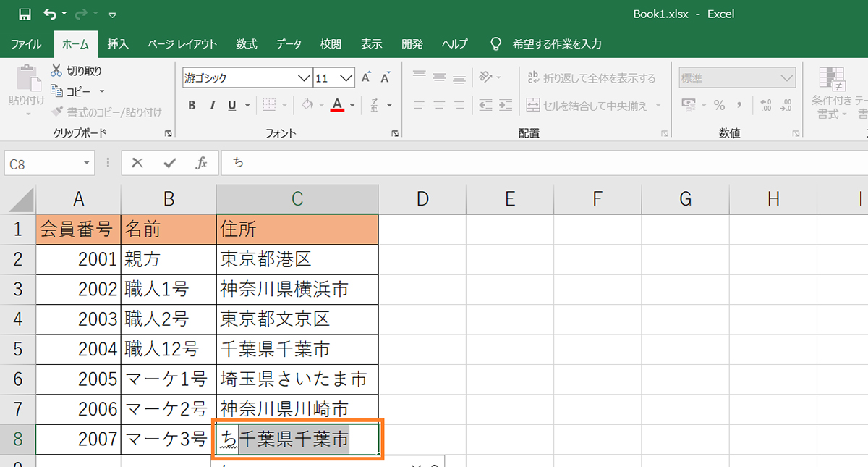The image size is (868, 467).
Task: Click the Percent Style icon
Action: [719, 106]
